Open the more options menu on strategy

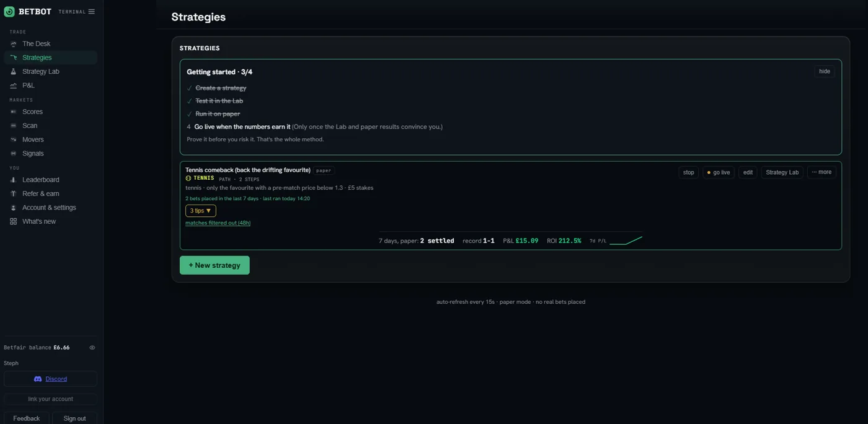pos(821,172)
